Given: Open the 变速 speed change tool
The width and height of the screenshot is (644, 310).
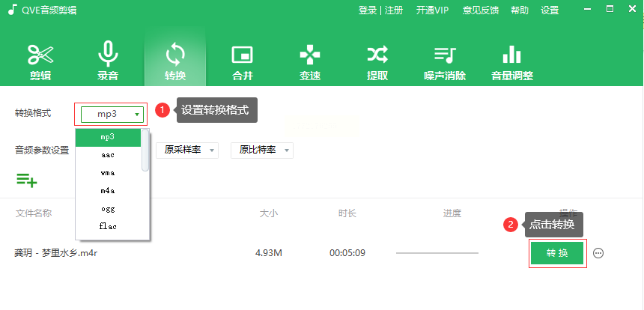Looking at the screenshot, I should click(x=310, y=63).
